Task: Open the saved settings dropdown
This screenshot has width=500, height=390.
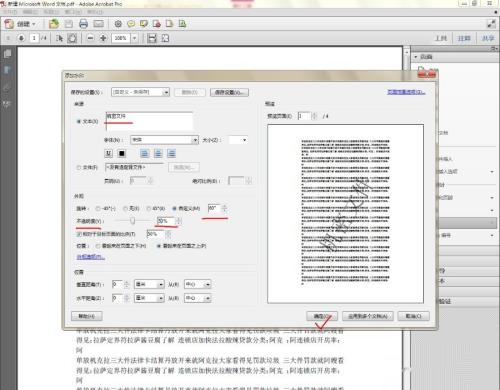Action: pos(140,92)
